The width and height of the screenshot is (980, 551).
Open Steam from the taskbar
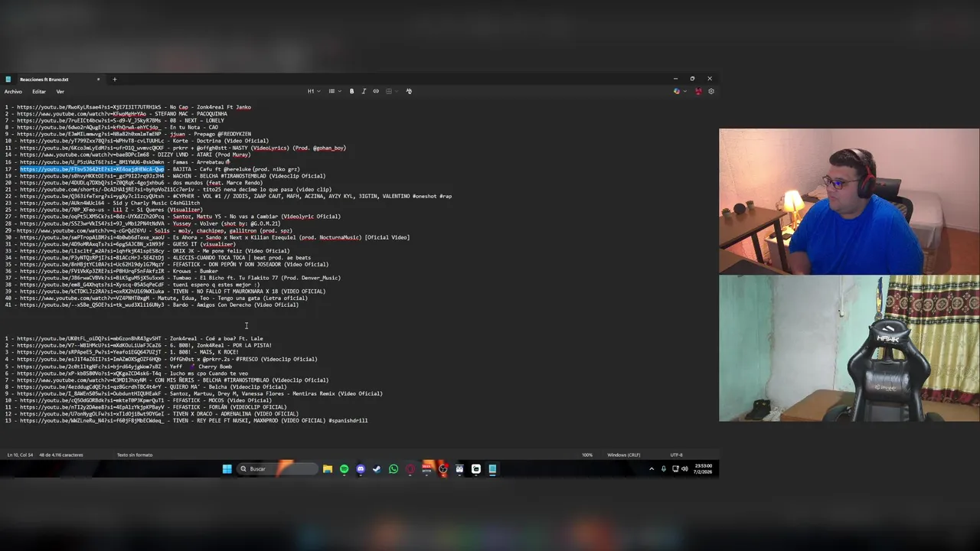377,469
